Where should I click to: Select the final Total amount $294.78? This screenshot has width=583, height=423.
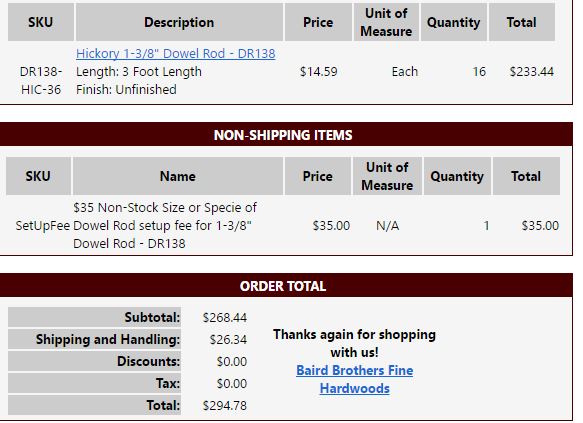225,406
